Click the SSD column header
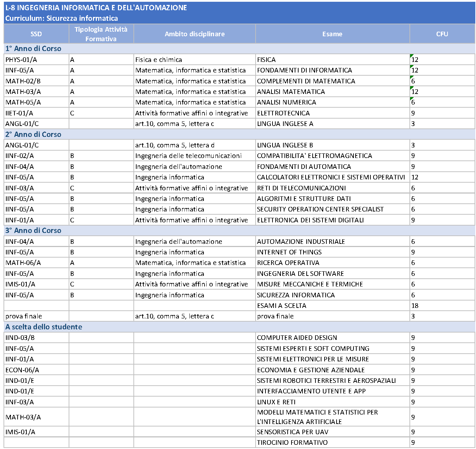Image resolution: width=476 pixels, height=449 pixels. coord(36,34)
